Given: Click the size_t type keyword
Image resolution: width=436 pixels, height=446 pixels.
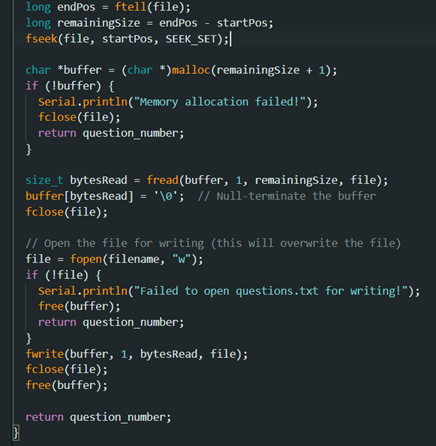Looking at the screenshot, I should (44, 180).
